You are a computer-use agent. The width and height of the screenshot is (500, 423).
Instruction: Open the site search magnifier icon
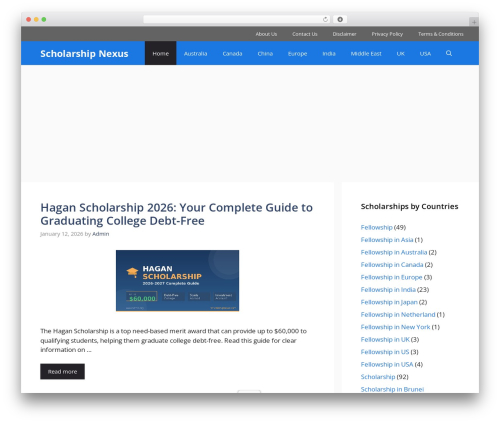tap(449, 53)
